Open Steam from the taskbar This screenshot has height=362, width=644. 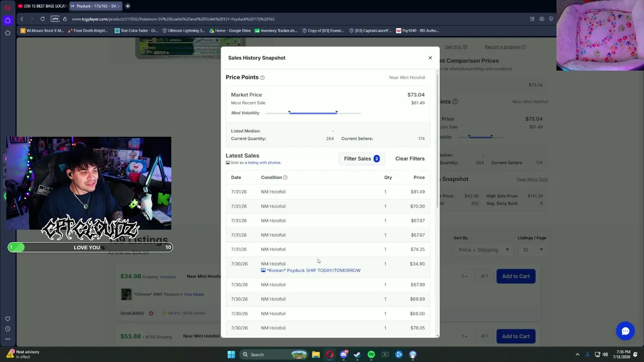click(357, 354)
